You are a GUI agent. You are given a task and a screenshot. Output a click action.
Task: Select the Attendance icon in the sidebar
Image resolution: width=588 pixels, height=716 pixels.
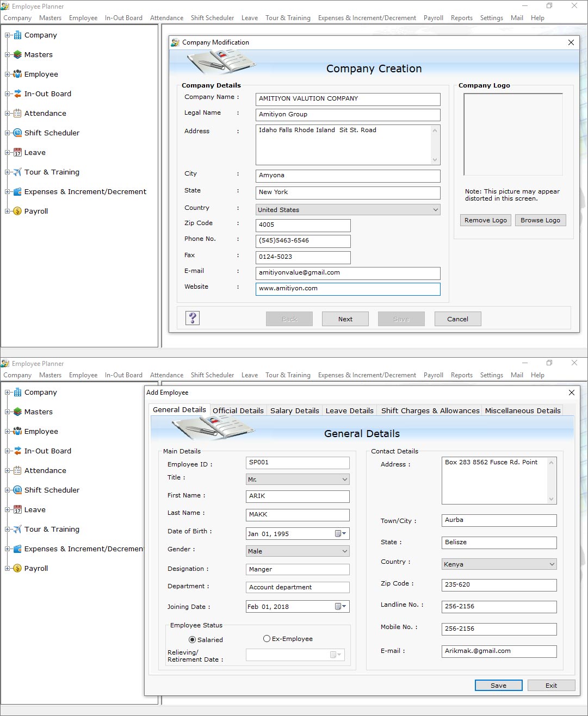point(17,113)
